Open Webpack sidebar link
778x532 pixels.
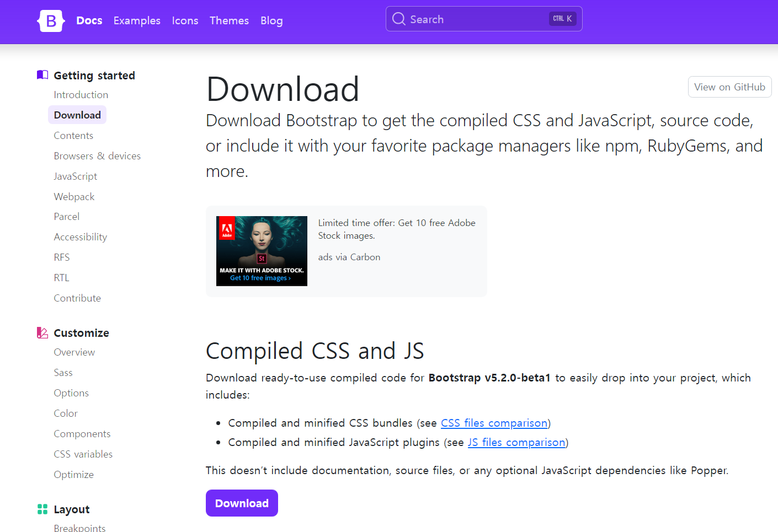74,196
